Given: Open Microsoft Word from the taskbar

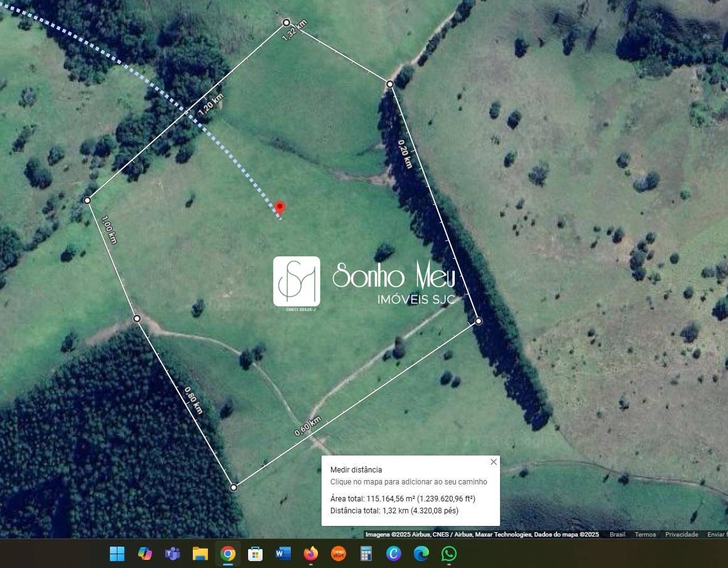Looking at the screenshot, I should tap(283, 554).
